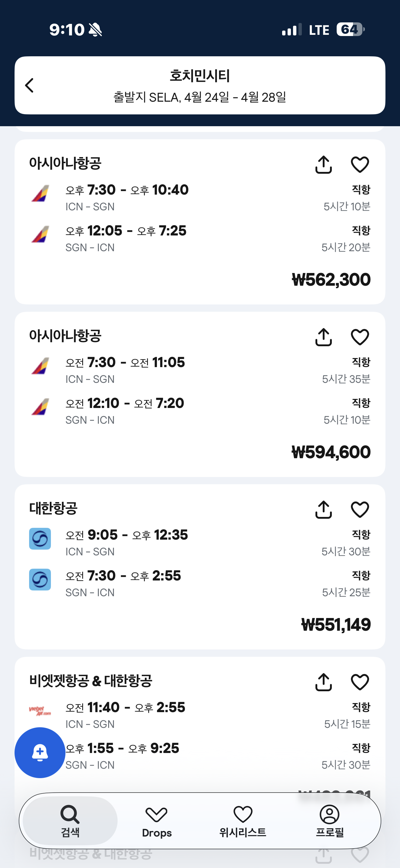Screen dimensions: 400x868
Task: Tap the blue price alert bell button
Action: [40, 752]
